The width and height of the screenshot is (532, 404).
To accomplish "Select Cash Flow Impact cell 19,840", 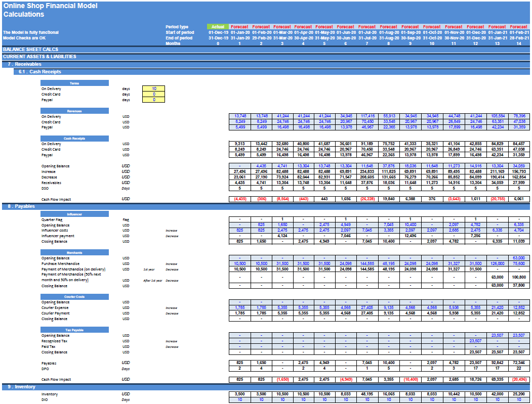I will pos(389,199).
